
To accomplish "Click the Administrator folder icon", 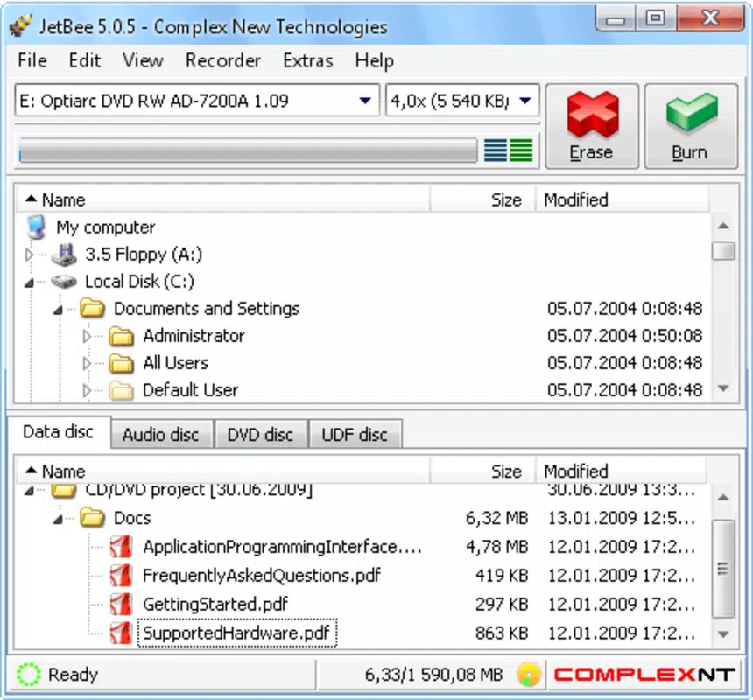I will 121,336.
